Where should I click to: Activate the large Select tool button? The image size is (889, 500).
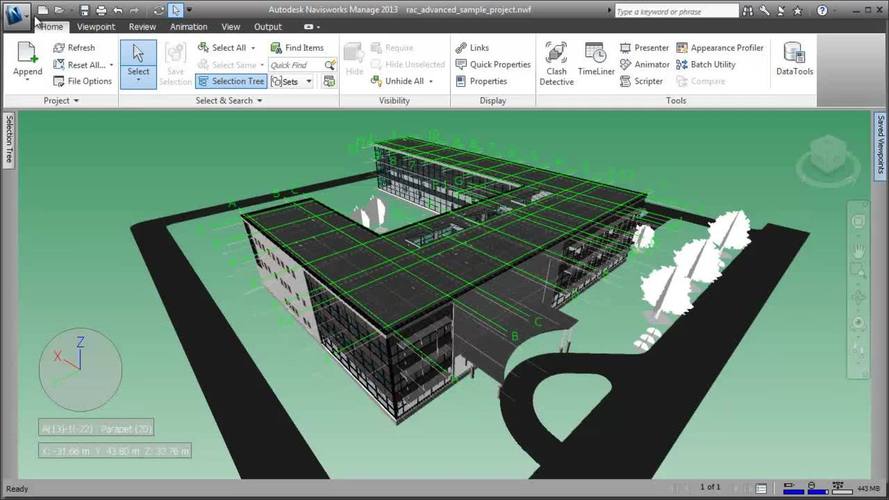pos(138,63)
